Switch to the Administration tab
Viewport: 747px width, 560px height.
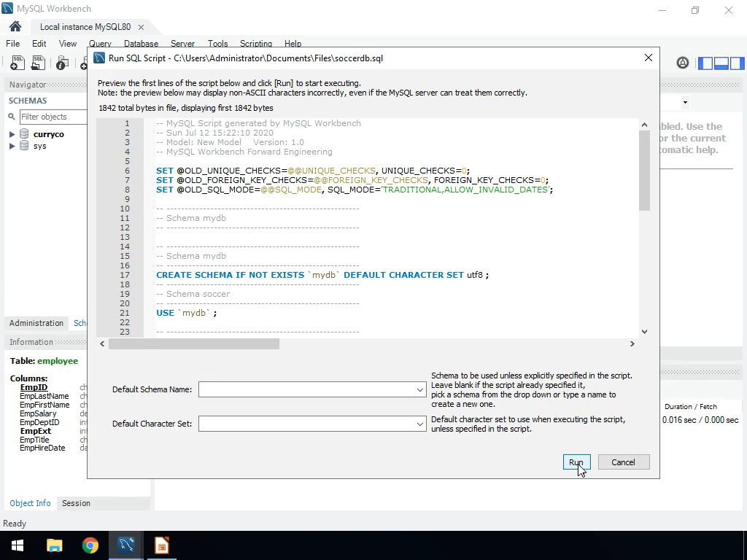(36, 323)
